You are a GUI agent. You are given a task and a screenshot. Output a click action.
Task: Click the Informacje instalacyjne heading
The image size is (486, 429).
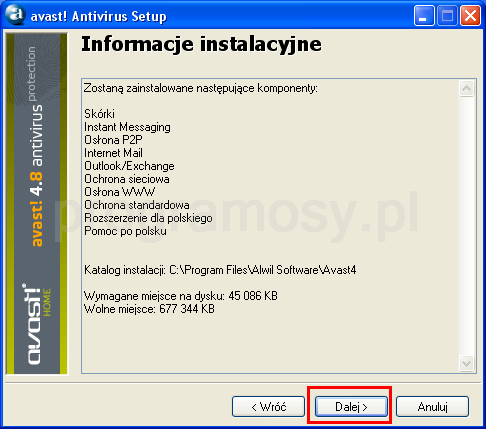tap(202, 44)
